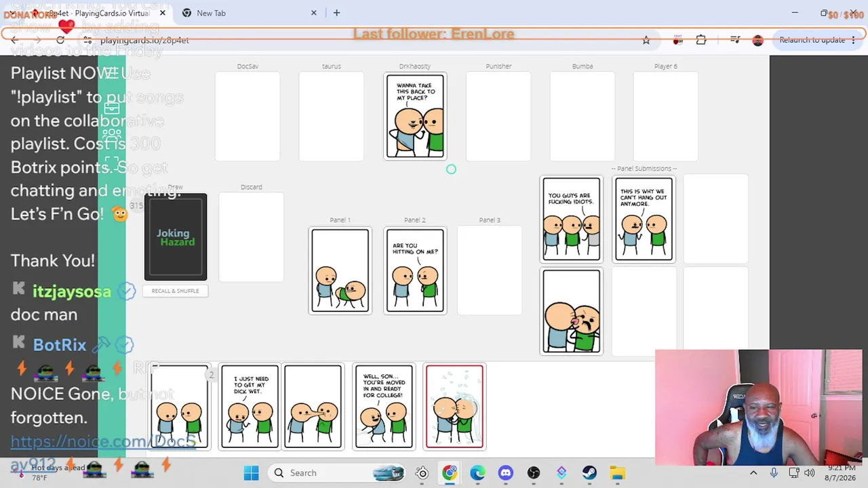
Task: Pick the three-character "You guys are" submission card
Action: pyautogui.click(x=571, y=220)
